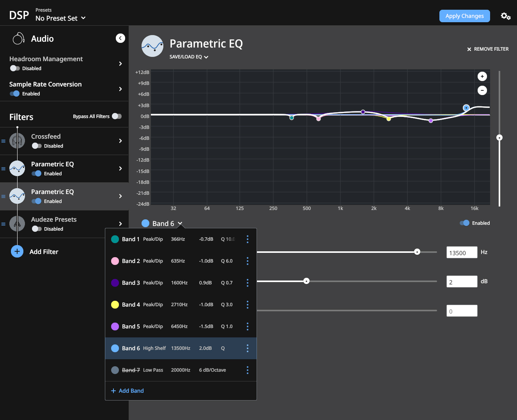
Task: Collapse the Audio sidebar with back arrow
Action: [x=120, y=38]
